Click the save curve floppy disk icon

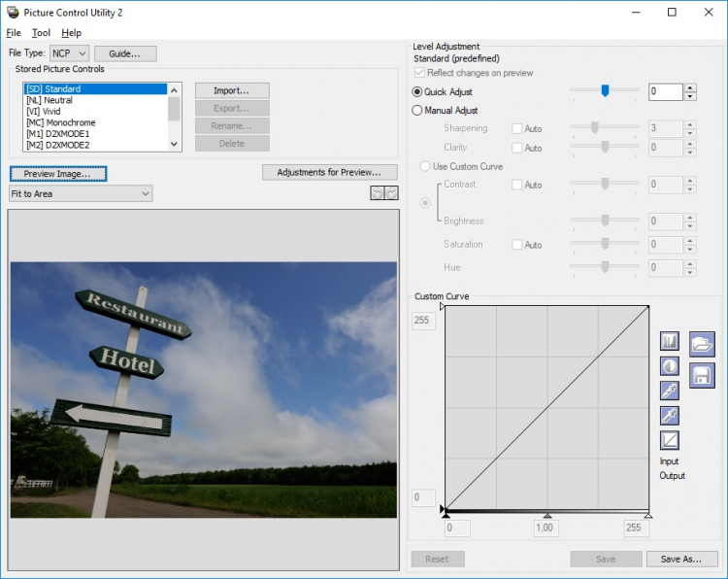(702, 376)
